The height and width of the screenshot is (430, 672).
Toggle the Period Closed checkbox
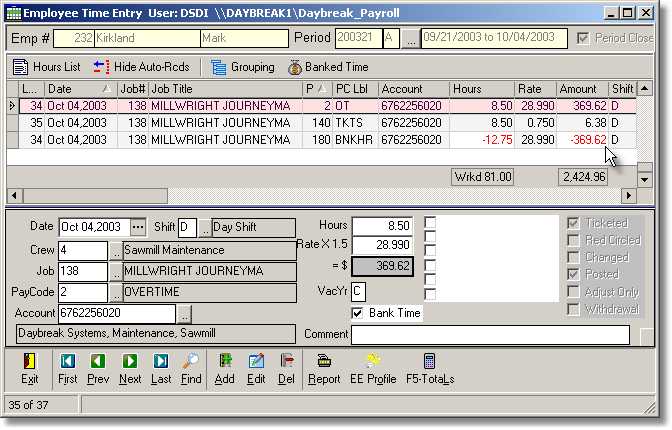[x=582, y=38]
